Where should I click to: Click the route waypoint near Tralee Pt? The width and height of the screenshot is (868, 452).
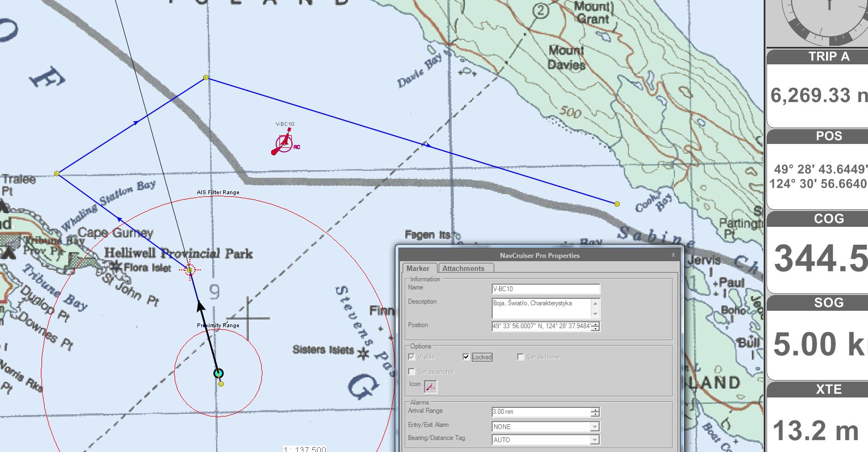click(57, 173)
